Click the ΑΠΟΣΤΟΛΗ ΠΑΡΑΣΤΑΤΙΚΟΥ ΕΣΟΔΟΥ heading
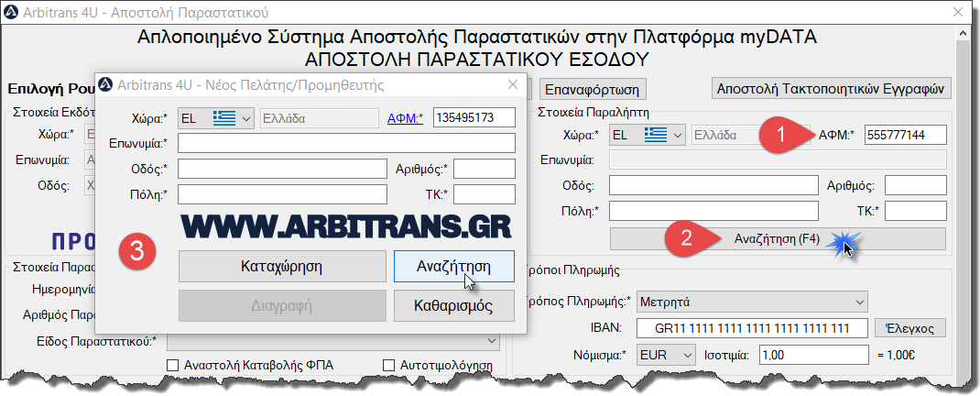This screenshot has width=980, height=396. point(477,60)
